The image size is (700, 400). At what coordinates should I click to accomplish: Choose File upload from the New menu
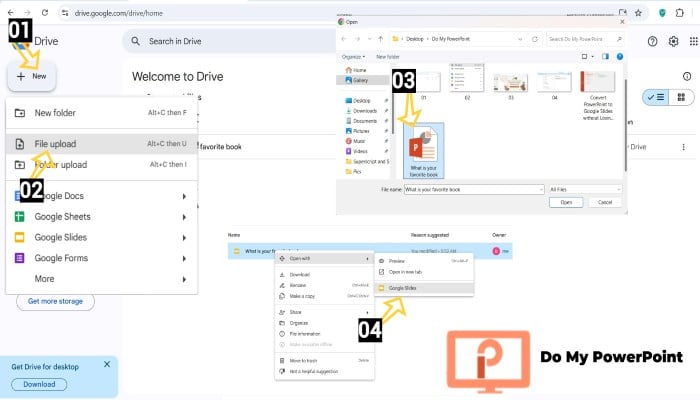click(x=56, y=143)
